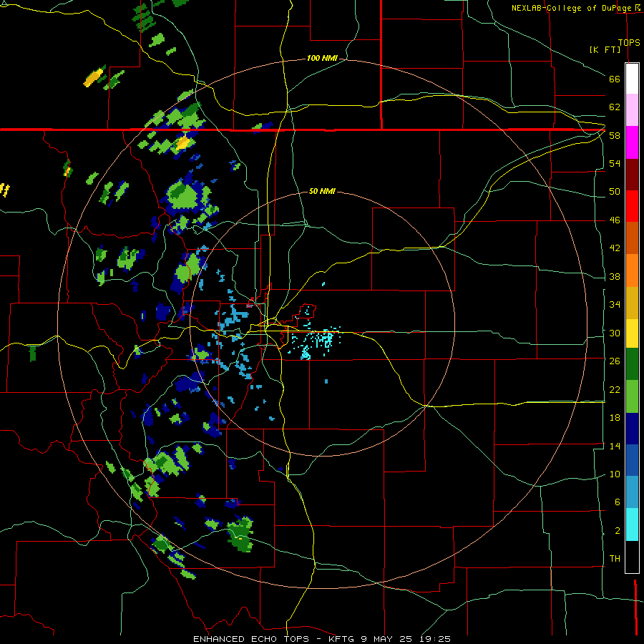The height and width of the screenshot is (644, 644).
Task: Click the bright red legend color band
Action: tap(632, 206)
